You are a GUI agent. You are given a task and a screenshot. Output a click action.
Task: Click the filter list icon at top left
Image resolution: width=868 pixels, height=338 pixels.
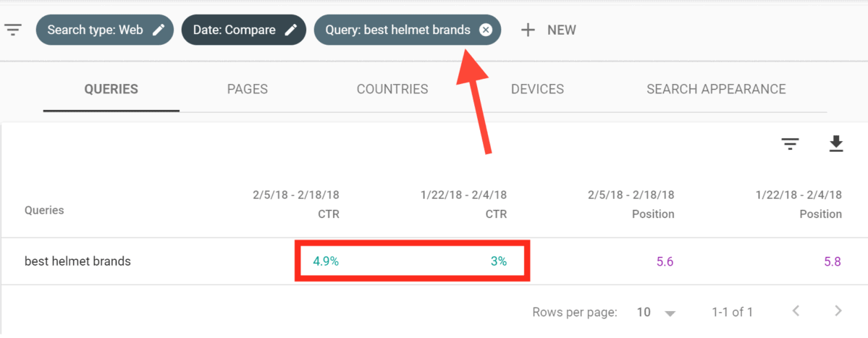(x=13, y=30)
